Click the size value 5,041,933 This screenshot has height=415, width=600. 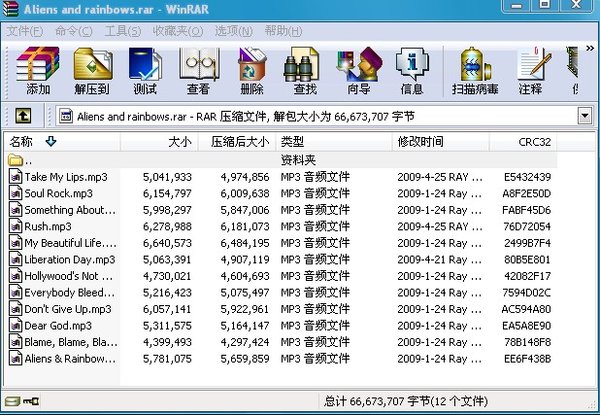(x=167, y=177)
